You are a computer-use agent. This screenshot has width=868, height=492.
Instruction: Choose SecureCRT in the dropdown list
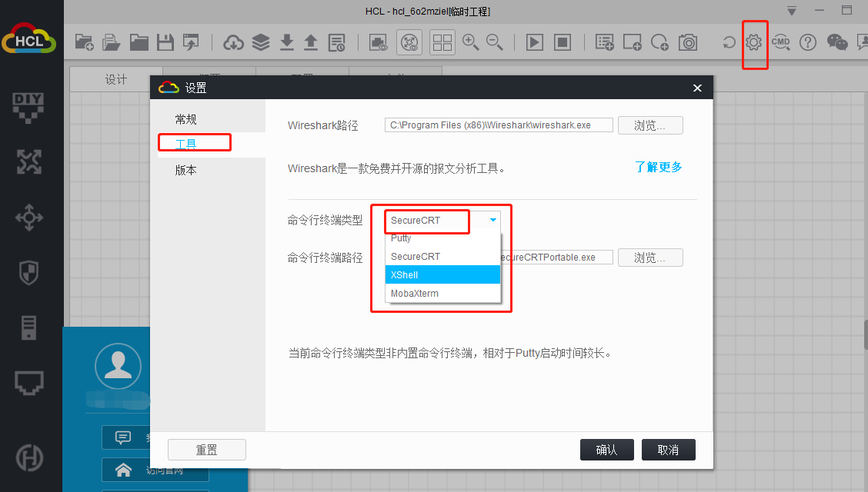pos(442,257)
